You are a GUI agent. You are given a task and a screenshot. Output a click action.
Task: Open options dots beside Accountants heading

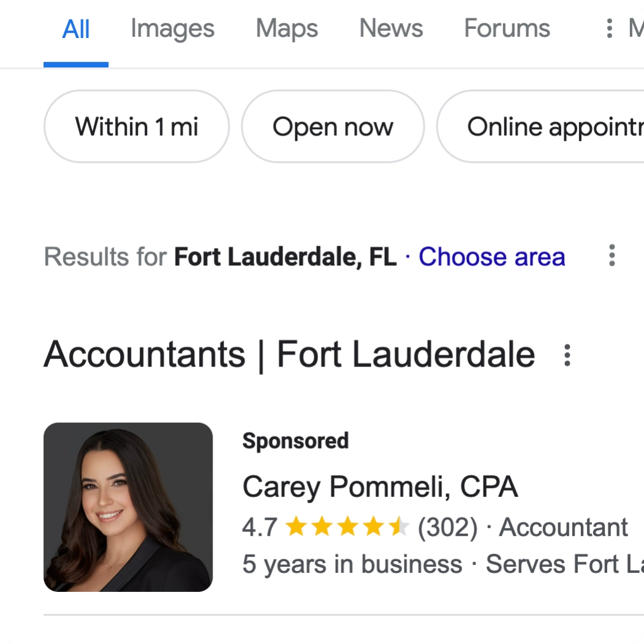click(x=567, y=355)
